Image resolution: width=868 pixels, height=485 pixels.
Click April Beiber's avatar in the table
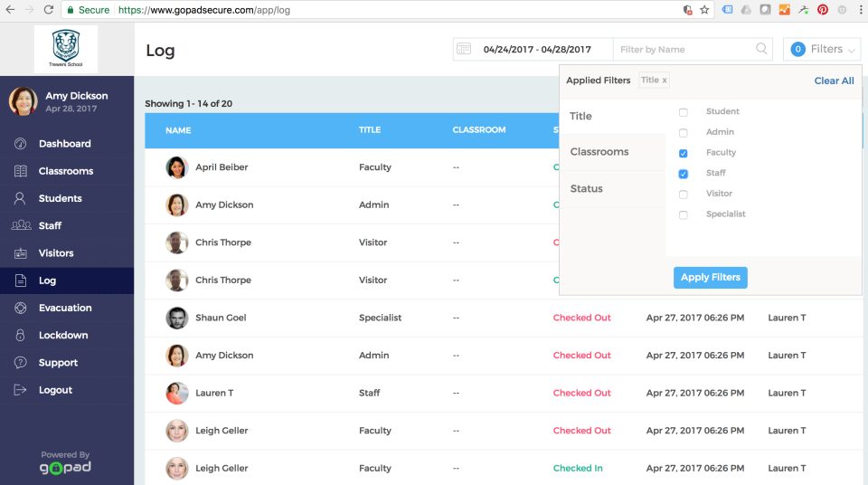click(x=176, y=167)
